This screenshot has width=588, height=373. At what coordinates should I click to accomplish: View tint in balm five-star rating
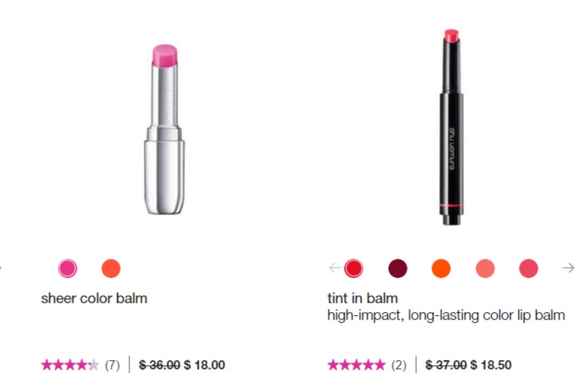pyautogui.click(x=356, y=365)
